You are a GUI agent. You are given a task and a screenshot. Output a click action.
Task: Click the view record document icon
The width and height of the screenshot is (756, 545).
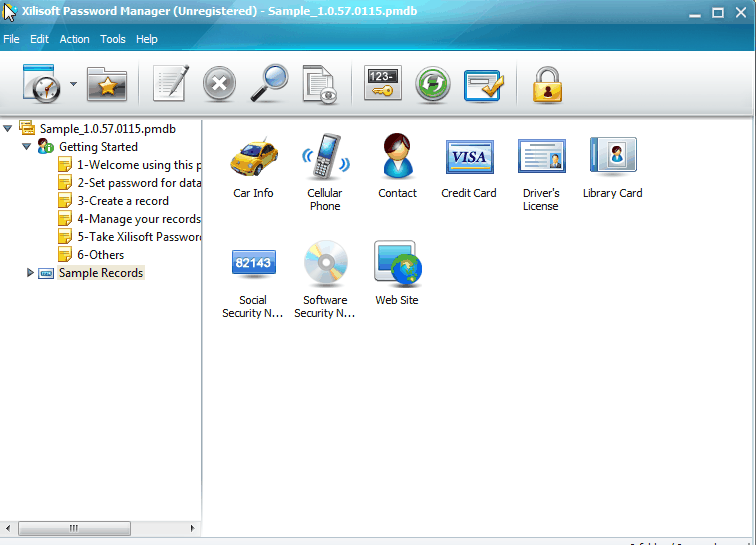[x=320, y=85]
